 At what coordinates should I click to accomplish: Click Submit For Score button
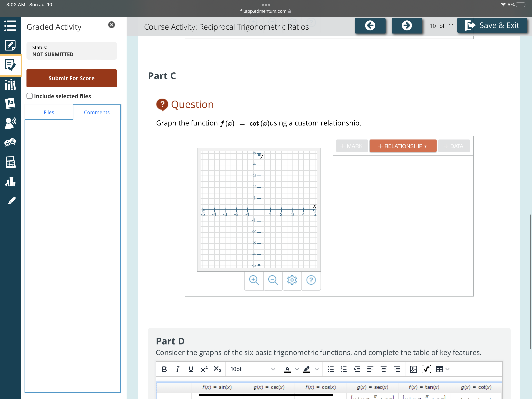(71, 78)
